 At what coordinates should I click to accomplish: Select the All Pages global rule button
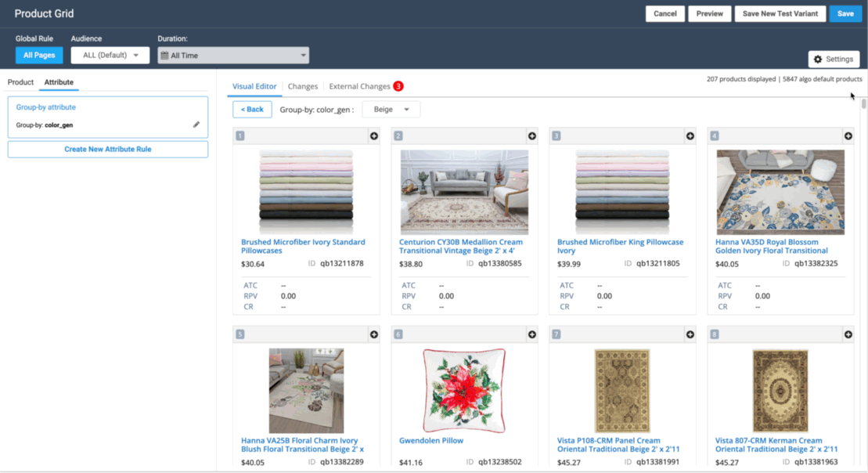[39, 56]
